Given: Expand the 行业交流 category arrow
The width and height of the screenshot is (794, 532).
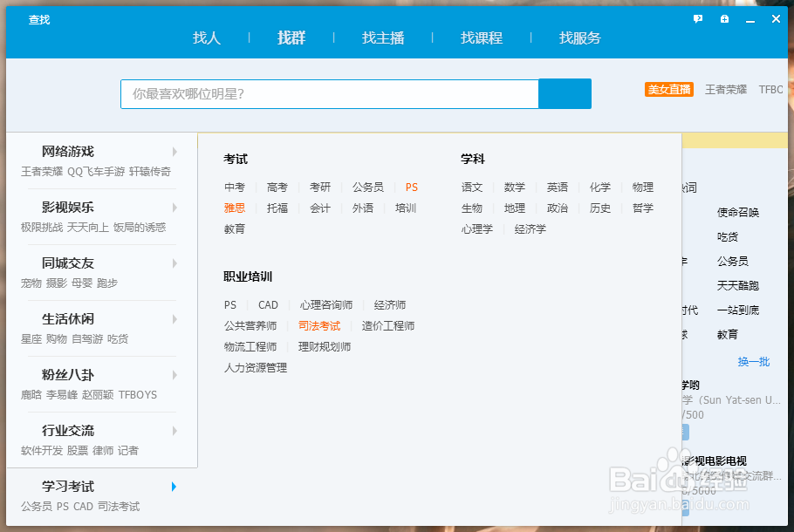Looking at the screenshot, I should coord(175,430).
